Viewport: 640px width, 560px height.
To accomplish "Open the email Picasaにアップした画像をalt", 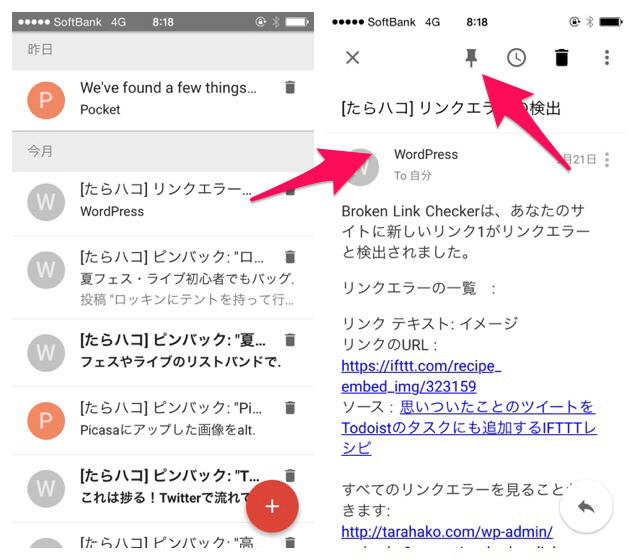I will pos(163,421).
